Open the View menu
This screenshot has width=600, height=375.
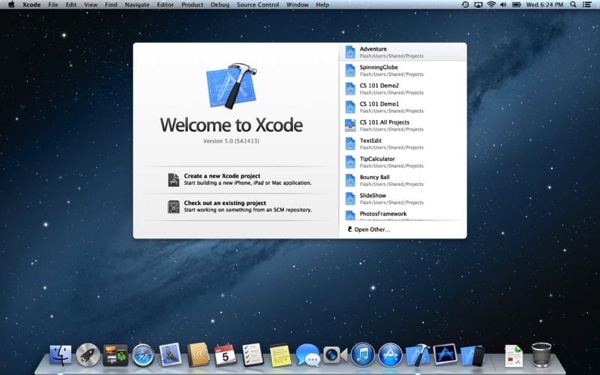[91, 5]
